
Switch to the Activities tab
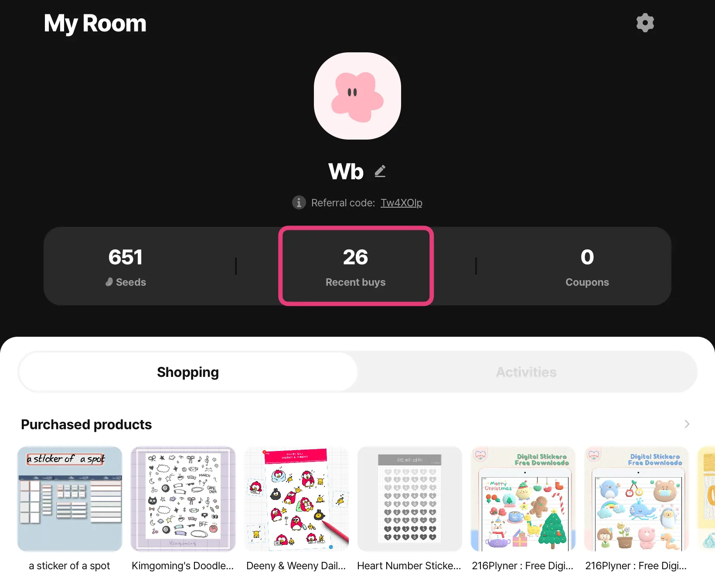[x=526, y=372]
